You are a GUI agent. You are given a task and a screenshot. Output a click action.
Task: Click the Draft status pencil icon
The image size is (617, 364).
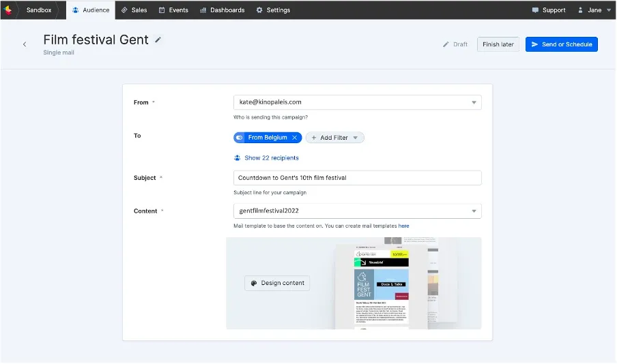tap(446, 44)
